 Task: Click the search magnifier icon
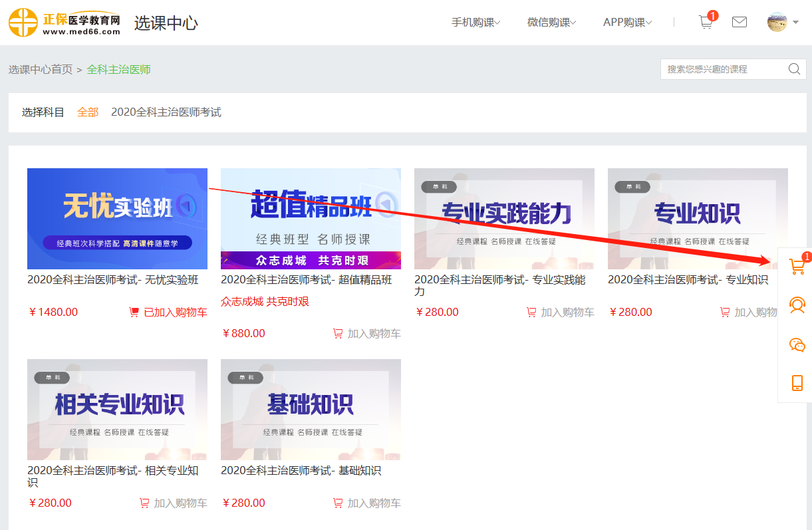[794, 69]
